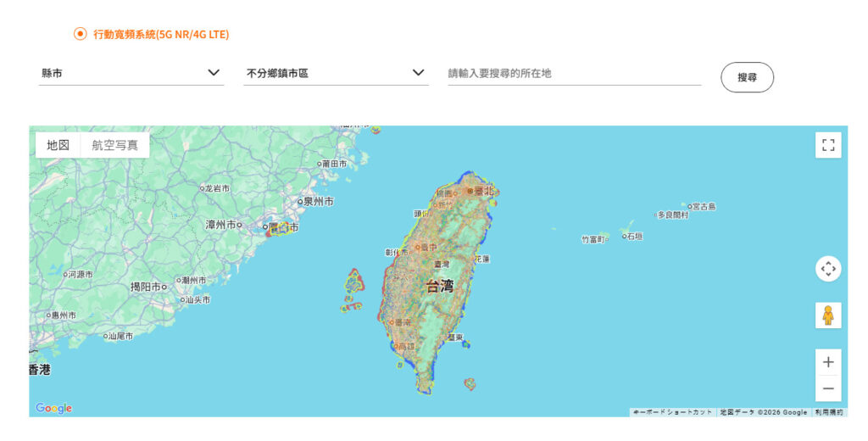This screenshot has height=441, width=868.
Task: Click 漳州市 label on map
Action: pos(220,225)
